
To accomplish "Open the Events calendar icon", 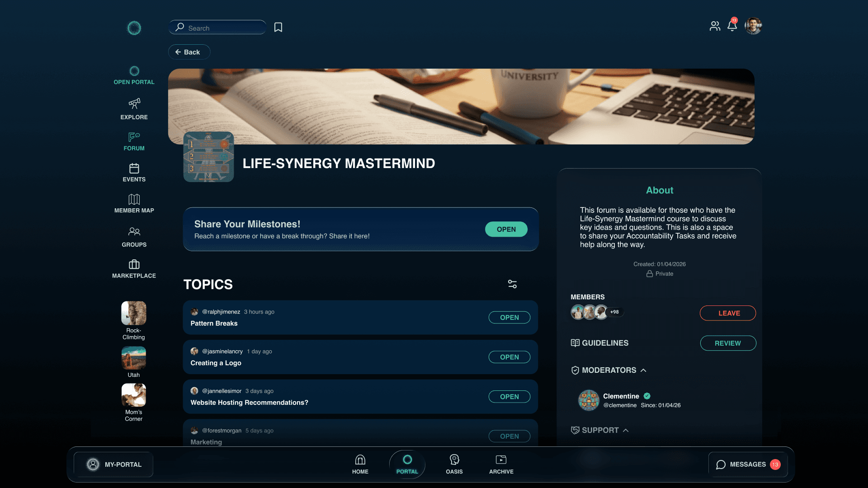I will (134, 169).
